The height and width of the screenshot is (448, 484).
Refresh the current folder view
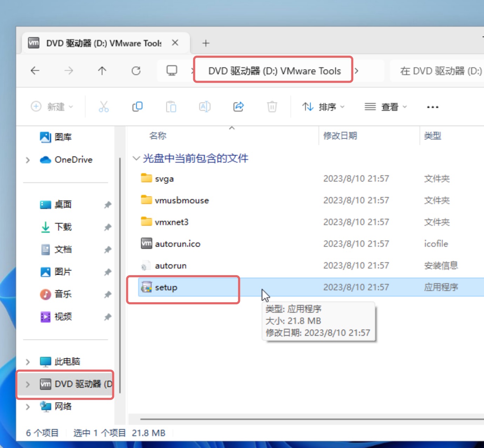[136, 71]
